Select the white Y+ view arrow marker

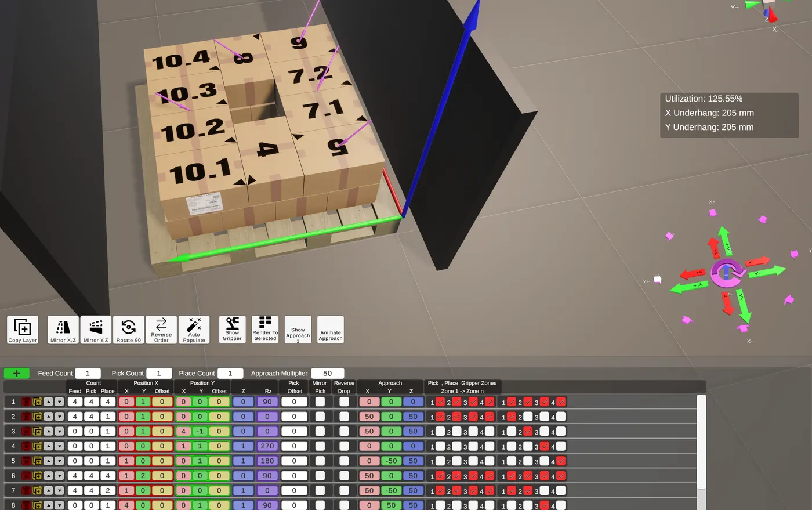(657, 280)
